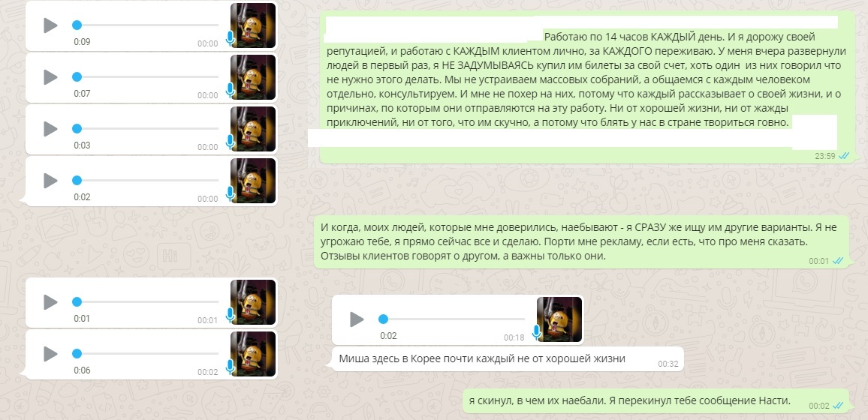The width and height of the screenshot is (868, 420).
Task: Click the avatar on the 0:09 voice message
Action: 252,25
